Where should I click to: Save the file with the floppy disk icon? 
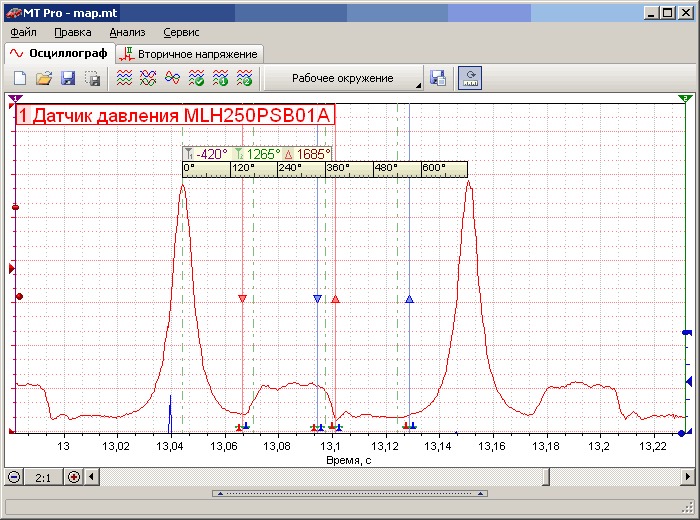click(x=68, y=78)
